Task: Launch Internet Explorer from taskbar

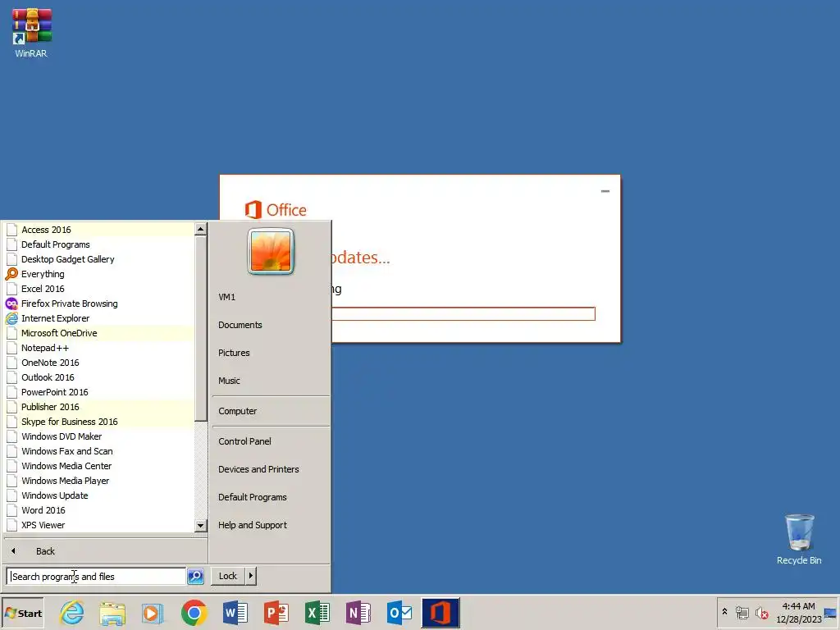Action: coord(72,612)
